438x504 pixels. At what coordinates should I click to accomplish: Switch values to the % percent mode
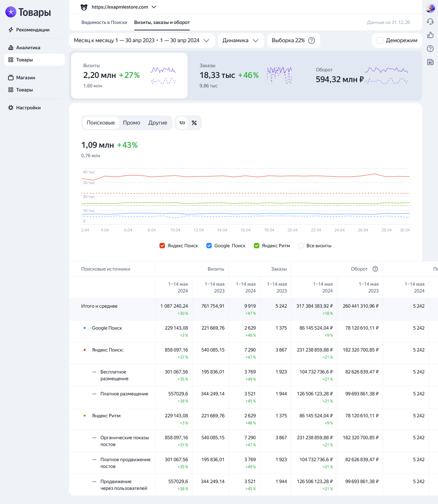click(x=194, y=123)
